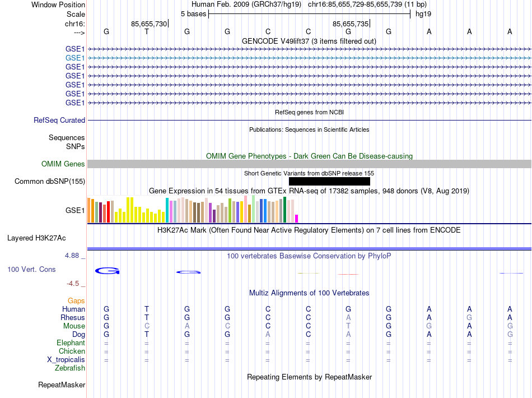Screen dimensions: 532x398
Task: Select the X_tropicalis species label
Action: 66,360
